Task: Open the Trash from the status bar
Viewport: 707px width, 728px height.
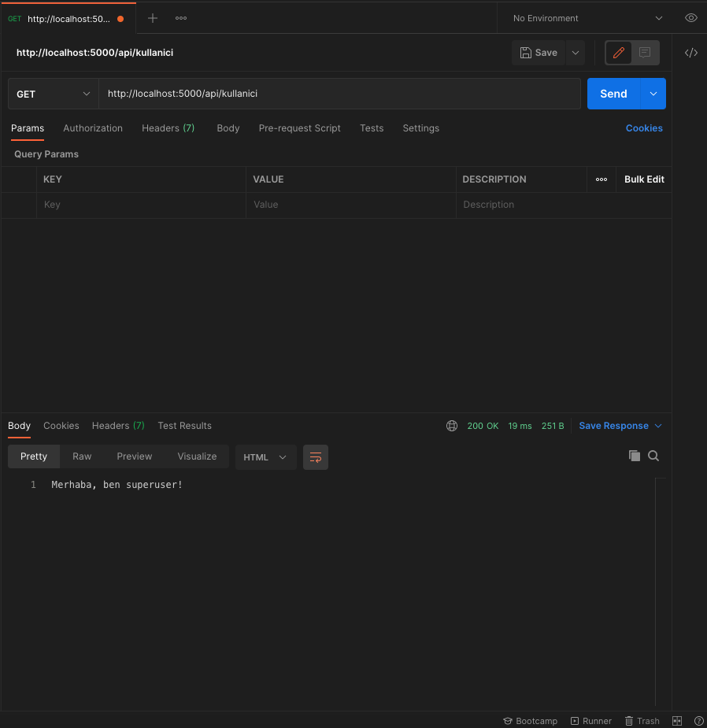Action: 642,721
